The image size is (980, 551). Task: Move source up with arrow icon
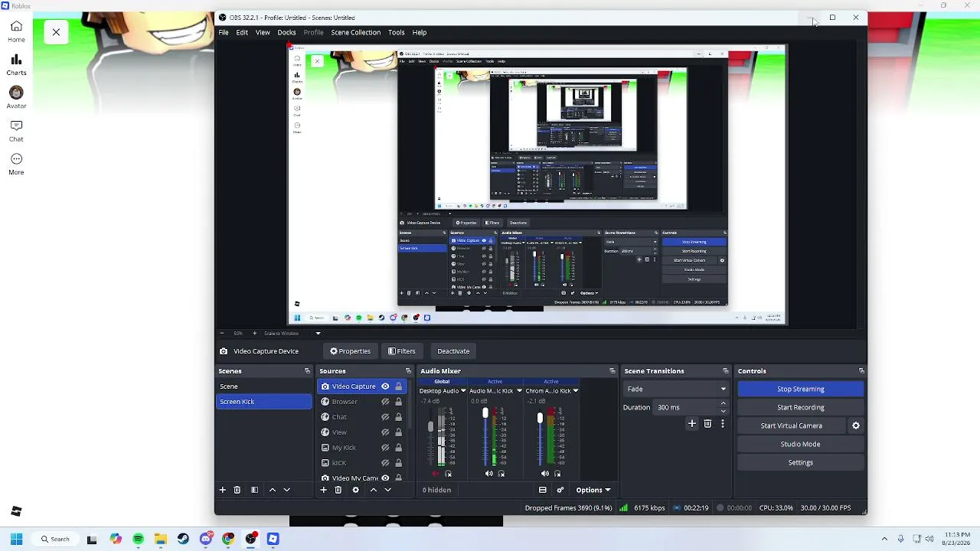pyautogui.click(x=374, y=490)
